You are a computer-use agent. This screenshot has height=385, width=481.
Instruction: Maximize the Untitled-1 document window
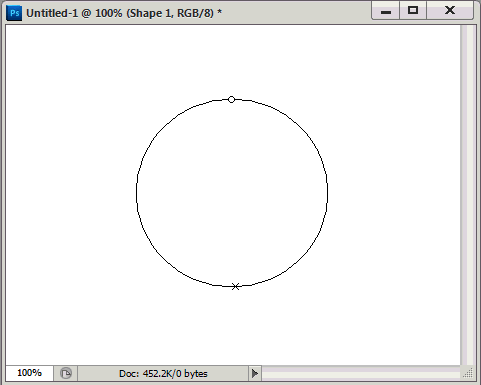point(413,11)
